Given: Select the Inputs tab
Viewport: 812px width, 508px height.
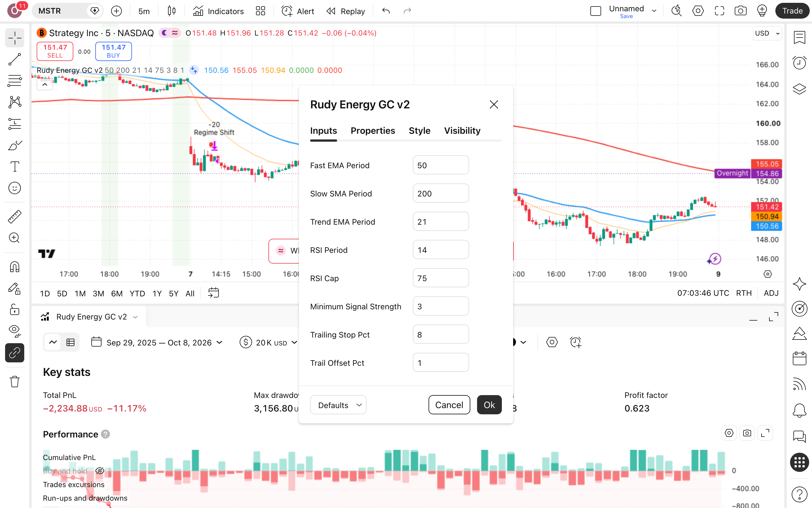Looking at the screenshot, I should 323,130.
